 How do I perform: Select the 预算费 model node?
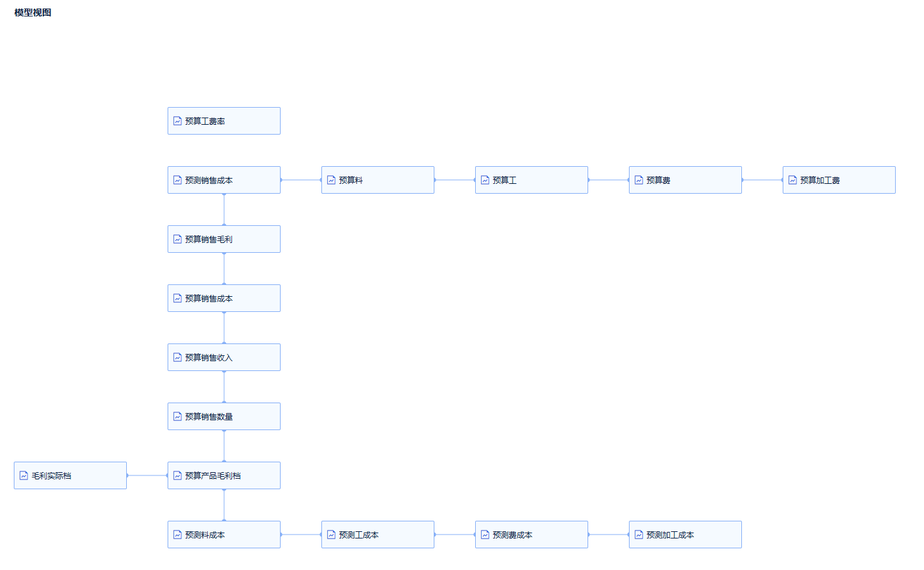click(x=685, y=180)
